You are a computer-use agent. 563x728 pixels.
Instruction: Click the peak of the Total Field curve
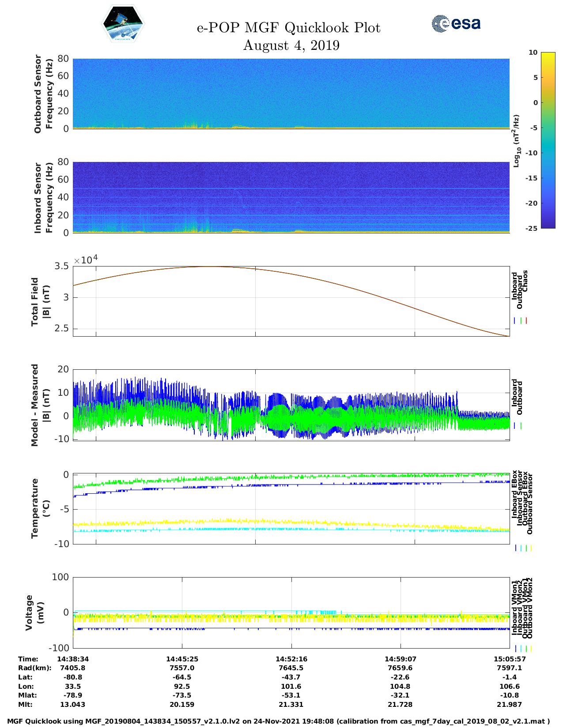(212, 266)
